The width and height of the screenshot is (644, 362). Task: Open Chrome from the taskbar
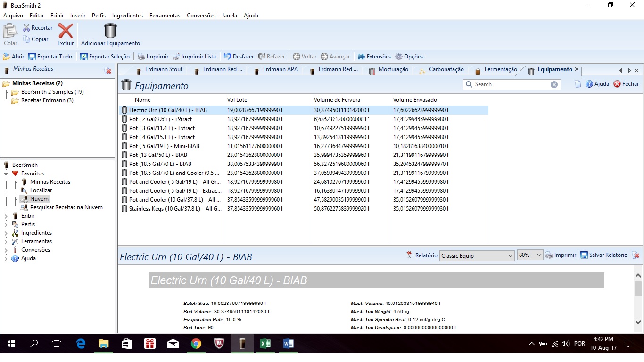tap(196, 344)
